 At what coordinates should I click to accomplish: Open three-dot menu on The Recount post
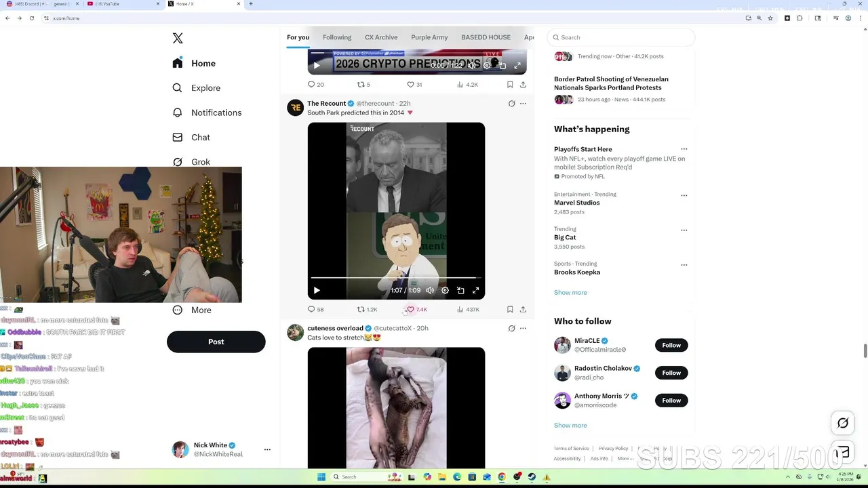coord(523,104)
